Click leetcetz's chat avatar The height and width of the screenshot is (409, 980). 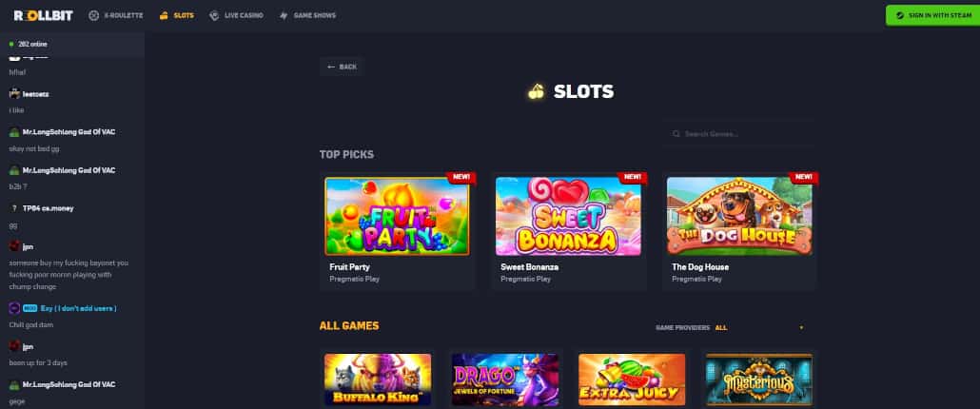[14, 93]
